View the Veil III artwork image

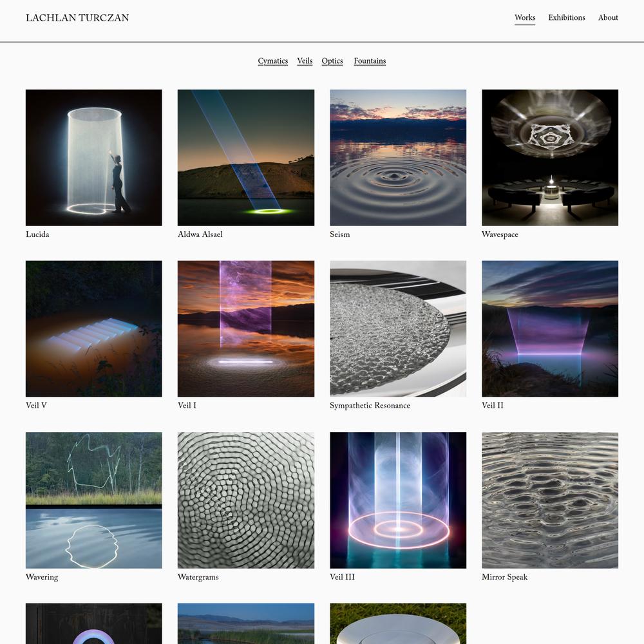pos(398,500)
